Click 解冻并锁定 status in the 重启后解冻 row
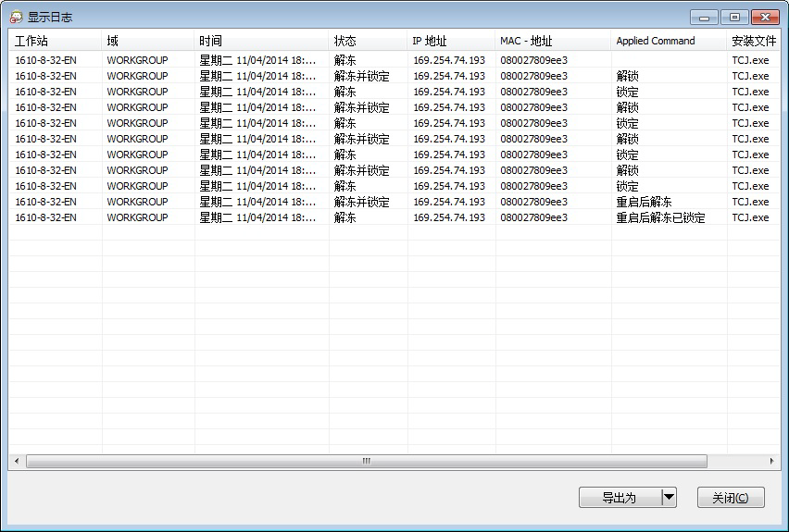Viewport: 789px width, 532px height. tap(361, 202)
